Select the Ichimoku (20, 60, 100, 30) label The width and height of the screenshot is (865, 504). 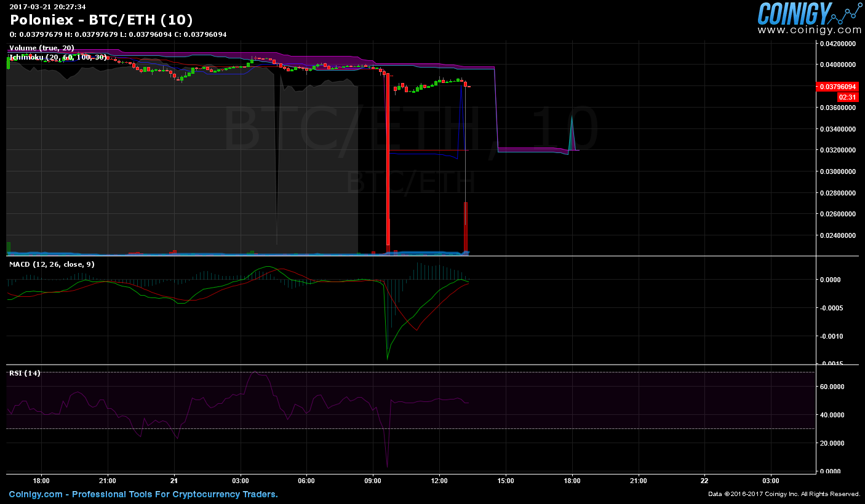tap(58, 57)
